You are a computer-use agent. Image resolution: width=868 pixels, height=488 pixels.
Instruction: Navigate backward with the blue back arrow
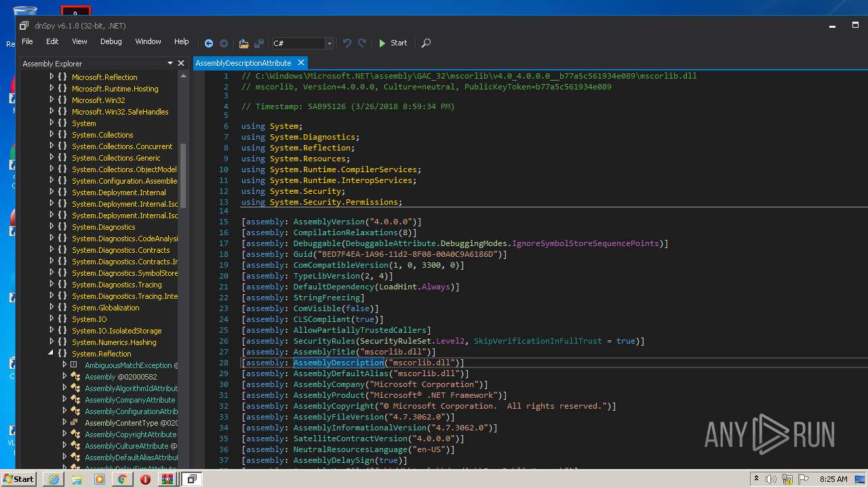pos(209,43)
